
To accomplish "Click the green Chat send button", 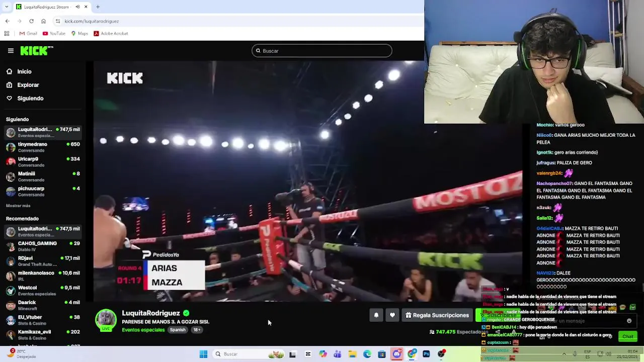I will 627,336.
